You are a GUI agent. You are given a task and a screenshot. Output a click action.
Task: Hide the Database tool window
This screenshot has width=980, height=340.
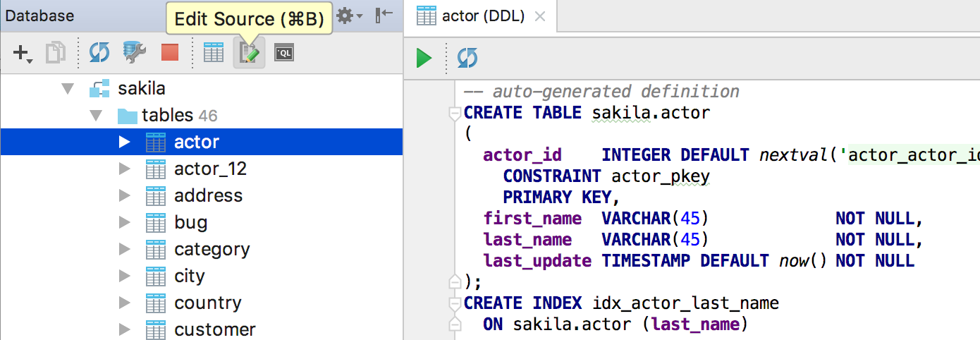point(385,15)
